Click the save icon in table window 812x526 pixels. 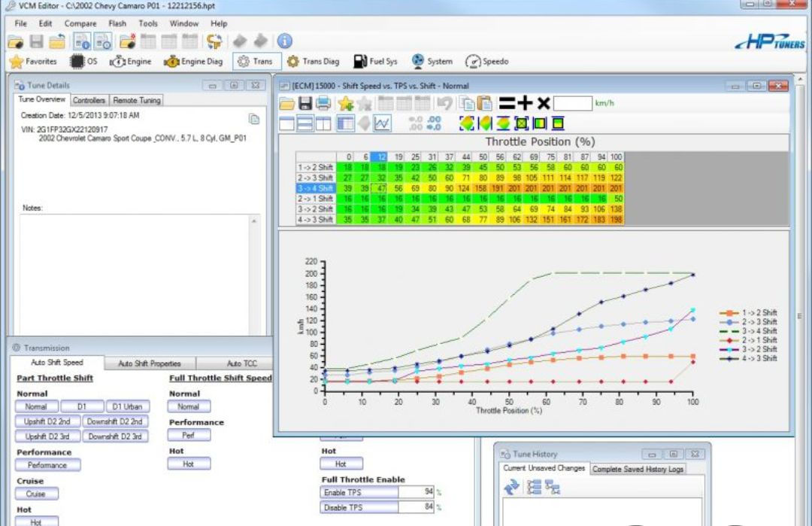coord(305,104)
